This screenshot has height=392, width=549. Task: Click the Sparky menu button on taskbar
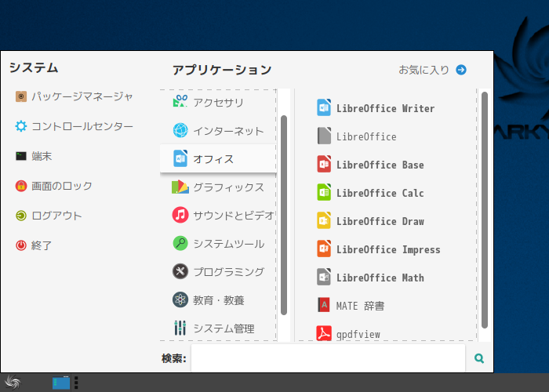pos(13,383)
